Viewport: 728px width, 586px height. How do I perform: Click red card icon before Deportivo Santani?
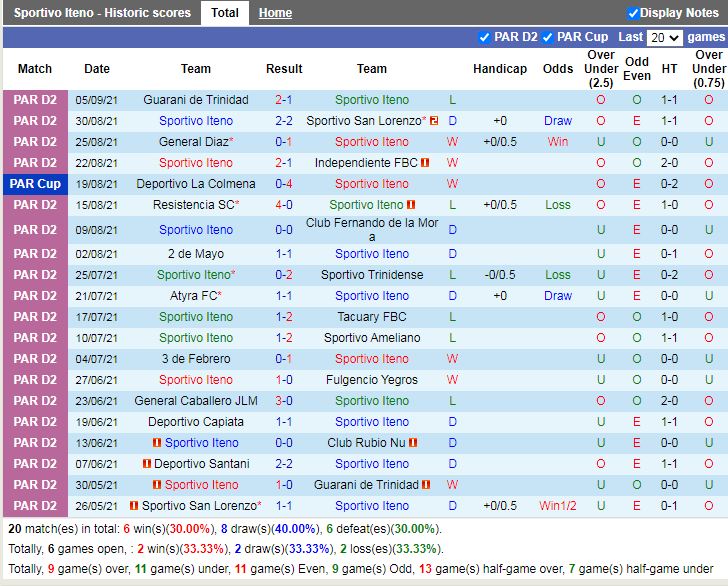click(x=147, y=464)
